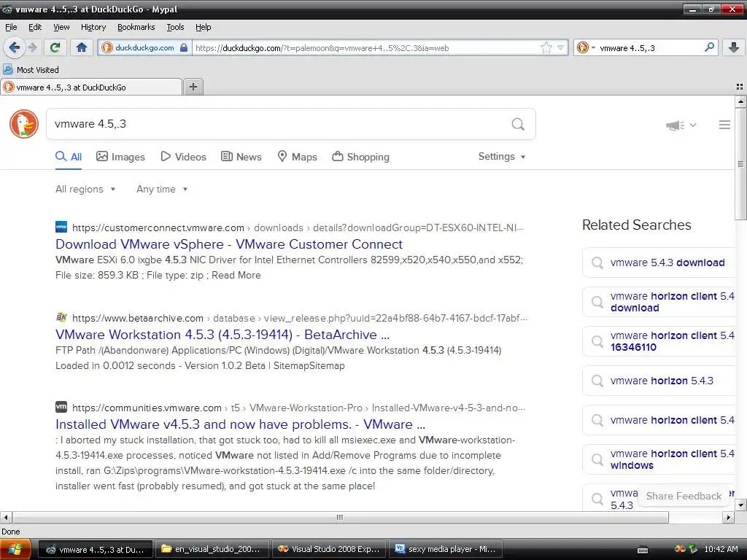
Task: Open Download VMware vSphere result link
Action: click(x=229, y=244)
